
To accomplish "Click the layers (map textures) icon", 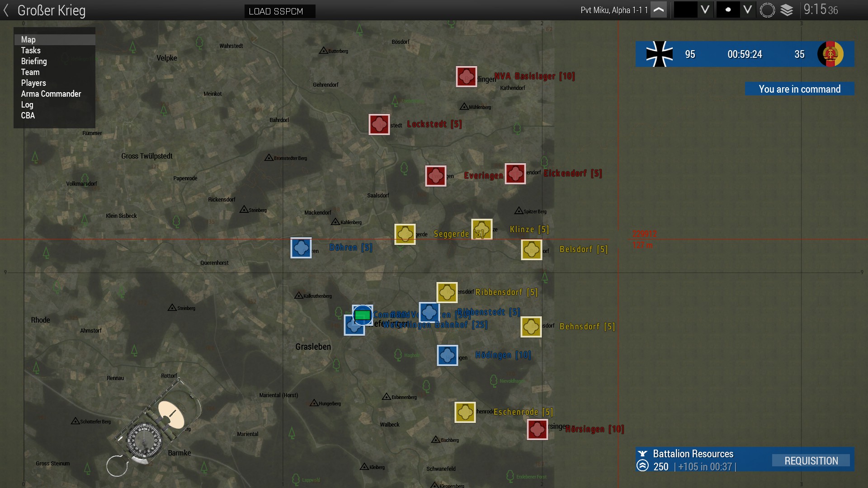I will click(787, 10).
